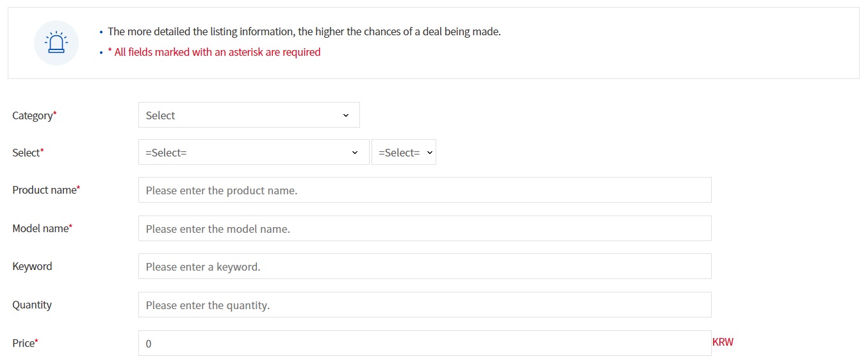The width and height of the screenshot is (868, 363).
Task: Click into the Model name field
Action: pyautogui.click(x=424, y=229)
